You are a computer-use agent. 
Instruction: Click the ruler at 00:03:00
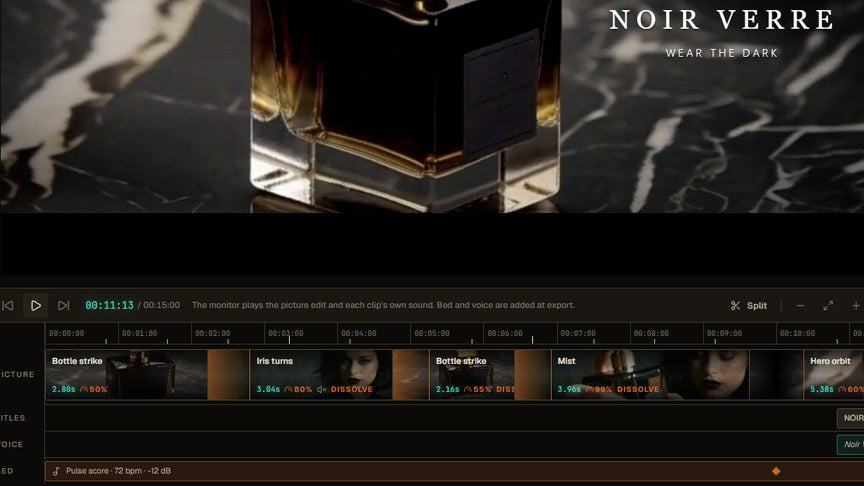click(285, 333)
